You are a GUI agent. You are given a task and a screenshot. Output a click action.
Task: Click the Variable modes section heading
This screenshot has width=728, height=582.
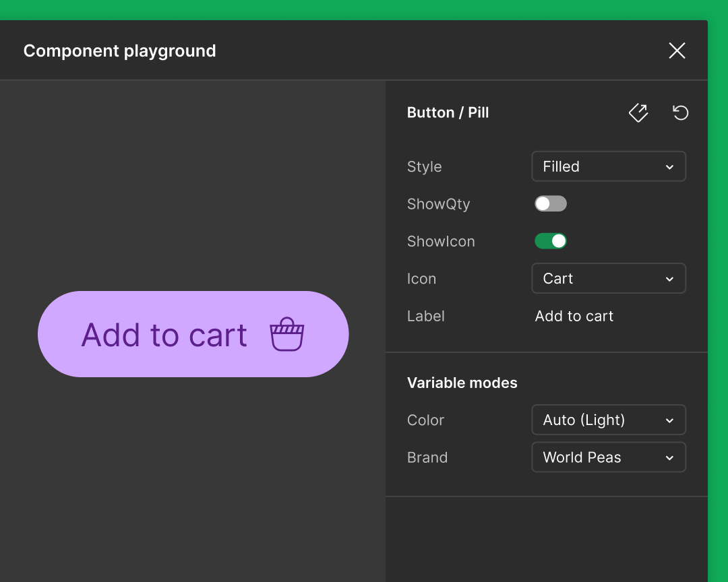[x=462, y=383]
